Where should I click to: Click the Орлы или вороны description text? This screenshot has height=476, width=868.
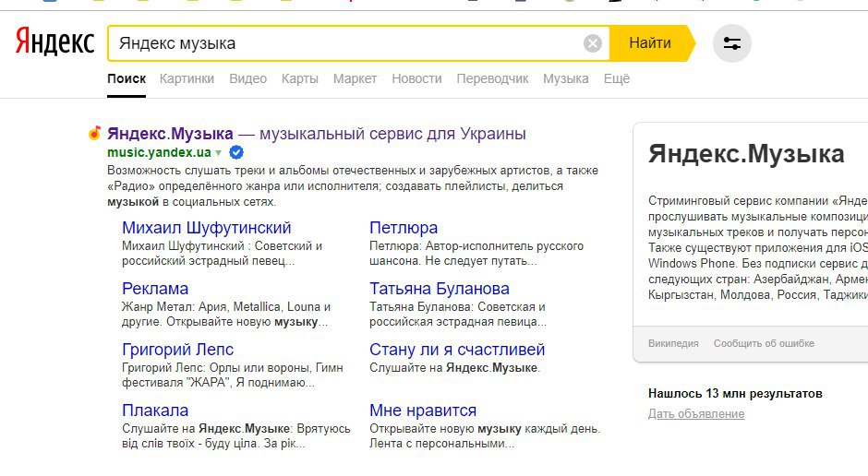point(233,375)
